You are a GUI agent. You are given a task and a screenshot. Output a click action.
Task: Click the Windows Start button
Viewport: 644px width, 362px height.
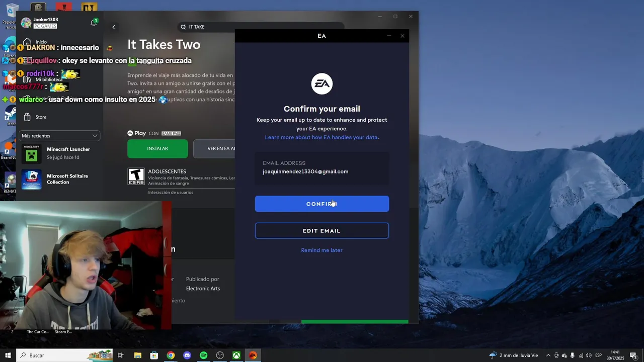point(8,355)
